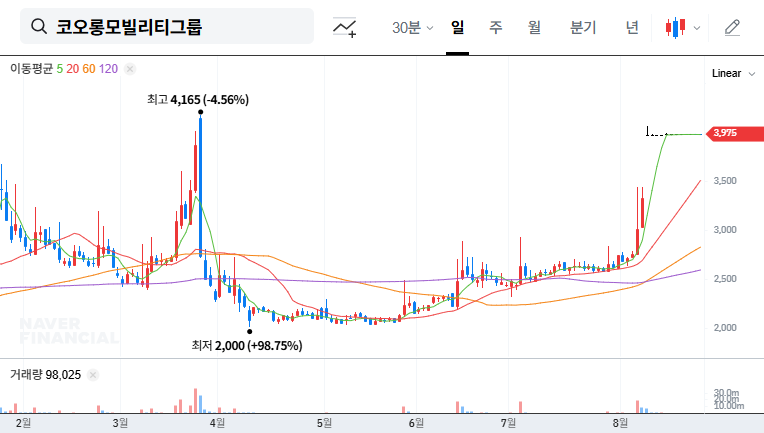Switch to the 월 monthly tab
The width and height of the screenshot is (764, 433).
coord(535,27)
